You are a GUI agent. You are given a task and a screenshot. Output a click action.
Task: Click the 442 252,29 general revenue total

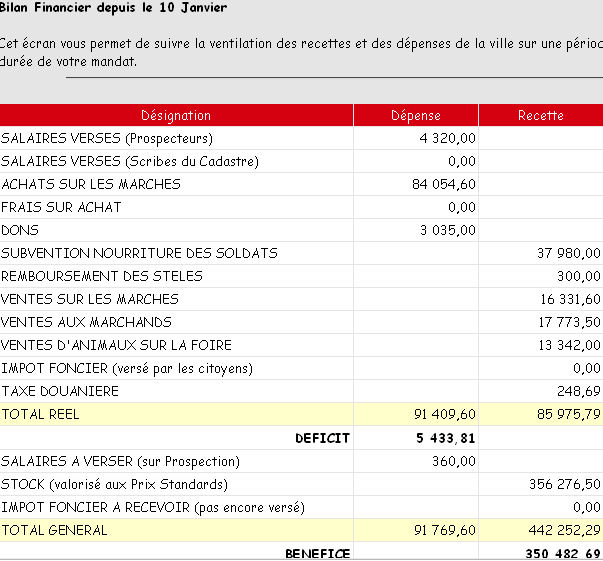pos(565,531)
